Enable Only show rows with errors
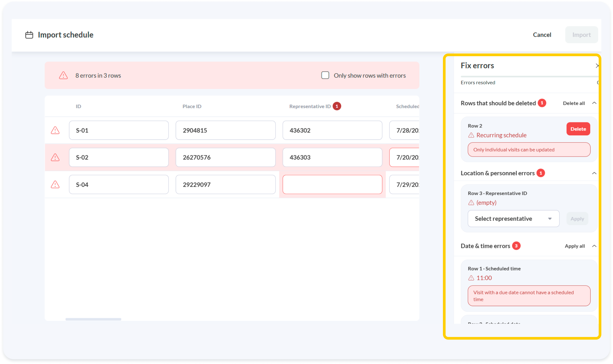 point(325,75)
